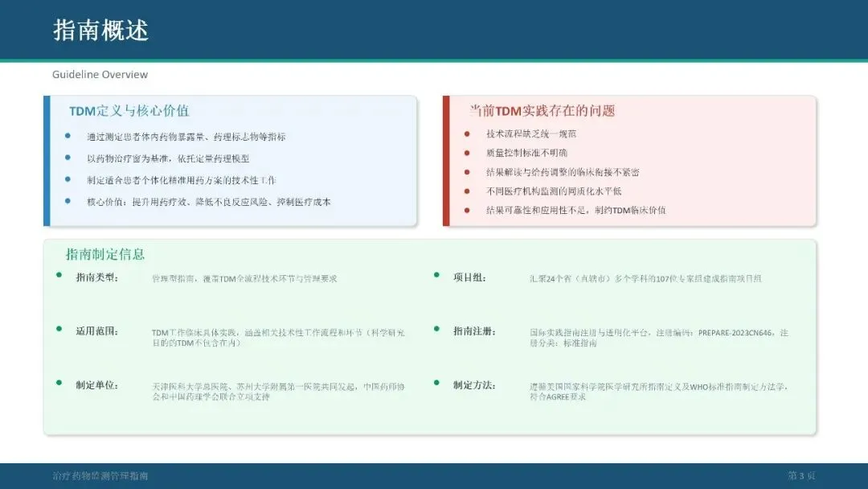868x489 pixels.
Task: Select the label 指南类型
Action: coord(97,277)
